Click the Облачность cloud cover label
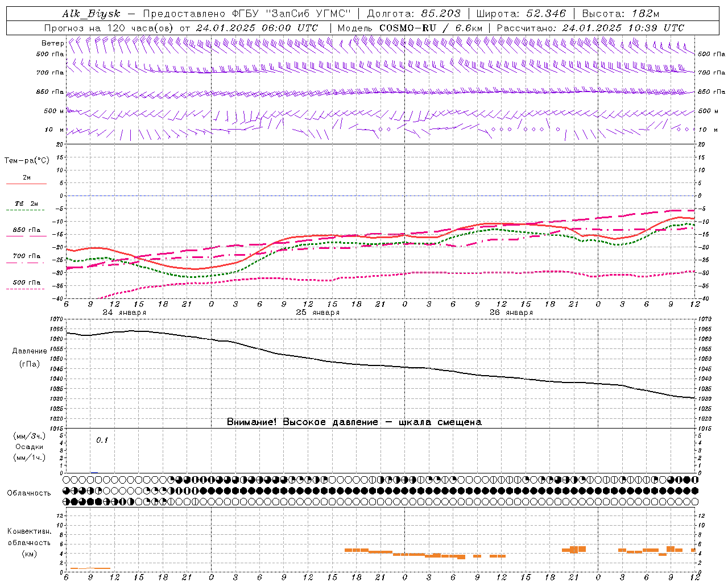Image resolution: width=728 pixels, height=582 pixels. [29, 493]
